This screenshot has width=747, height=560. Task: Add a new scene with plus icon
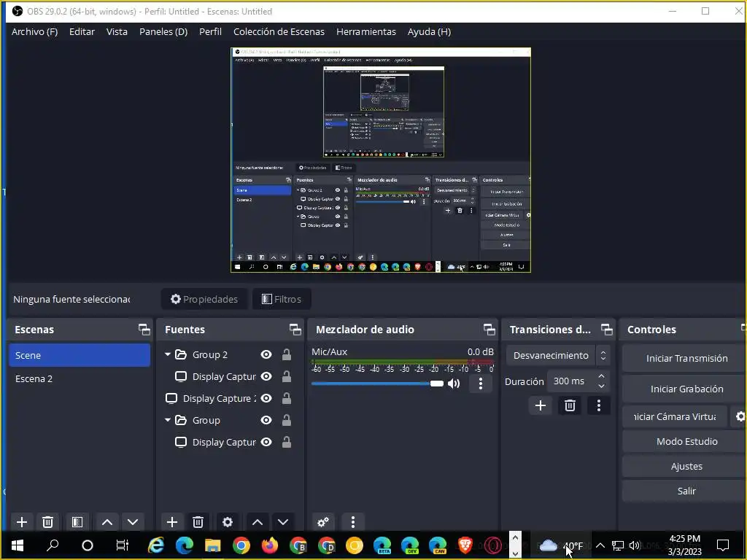pyautogui.click(x=22, y=522)
